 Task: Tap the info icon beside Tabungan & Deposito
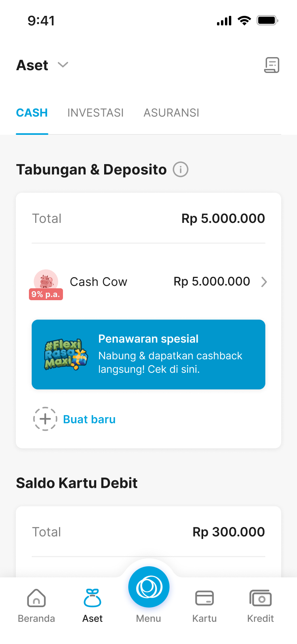click(181, 170)
